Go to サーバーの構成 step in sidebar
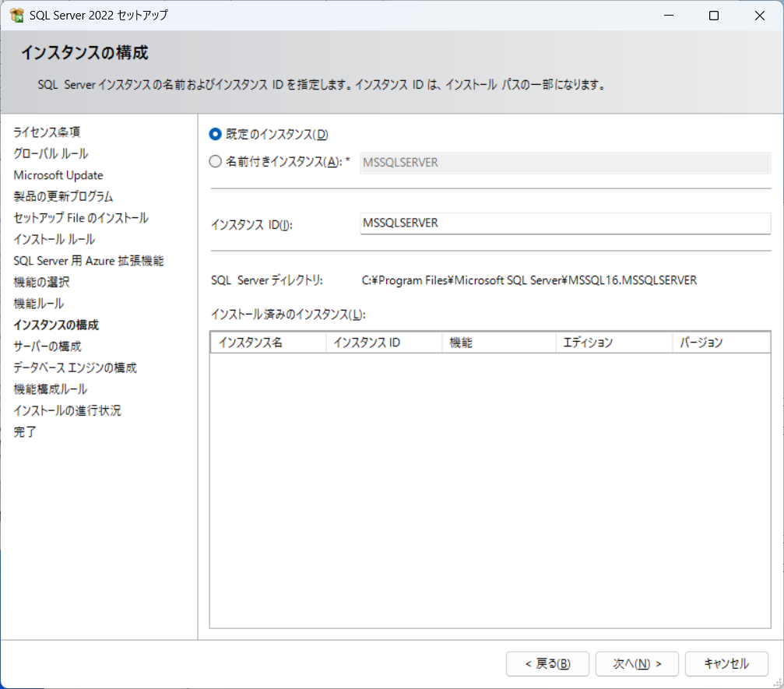Screen dimensions: 784x689 47,346
